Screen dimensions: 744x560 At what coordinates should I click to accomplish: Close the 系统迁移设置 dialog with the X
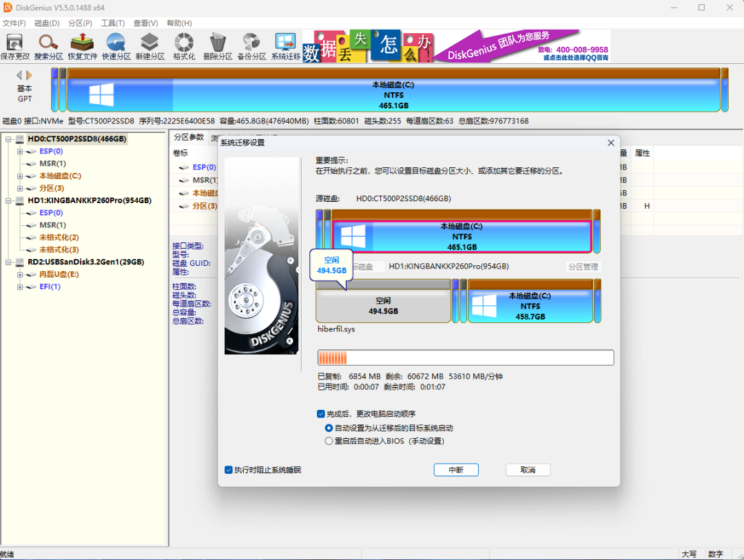610,143
